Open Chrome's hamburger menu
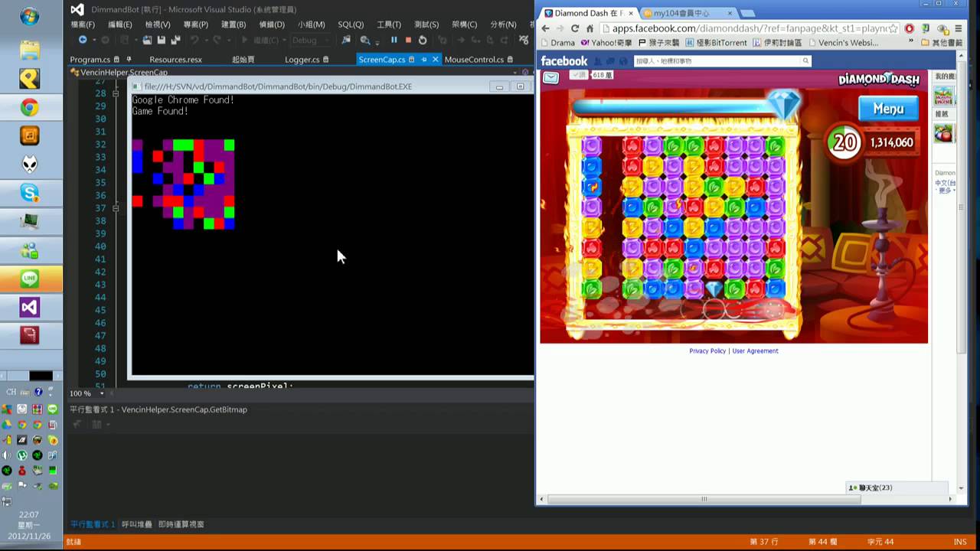980x551 pixels. point(958,28)
